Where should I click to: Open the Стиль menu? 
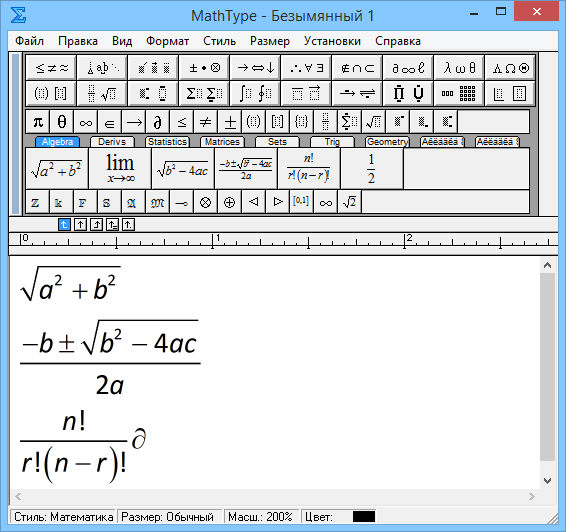(219, 41)
